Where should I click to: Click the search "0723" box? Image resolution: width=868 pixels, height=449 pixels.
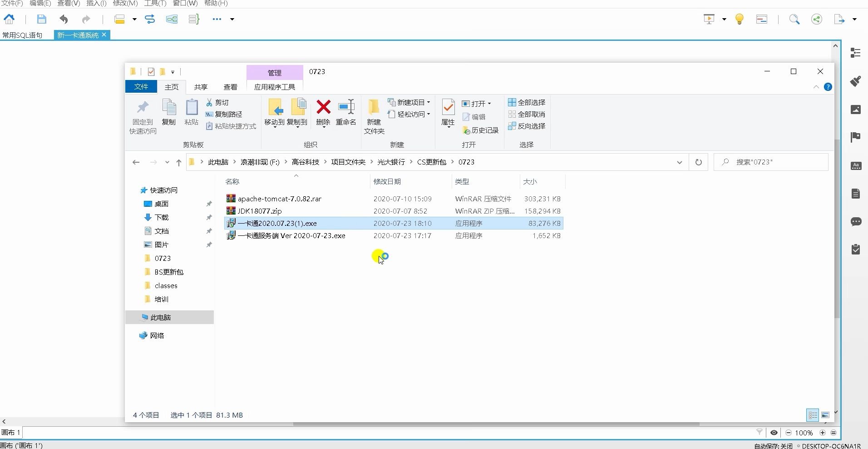[771, 162]
